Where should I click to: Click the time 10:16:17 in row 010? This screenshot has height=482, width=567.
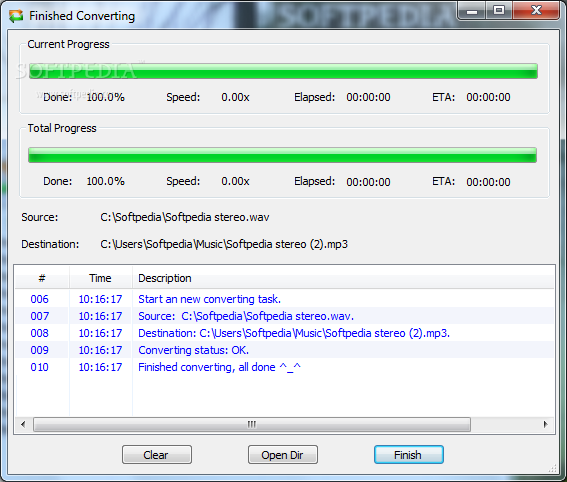(101, 367)
